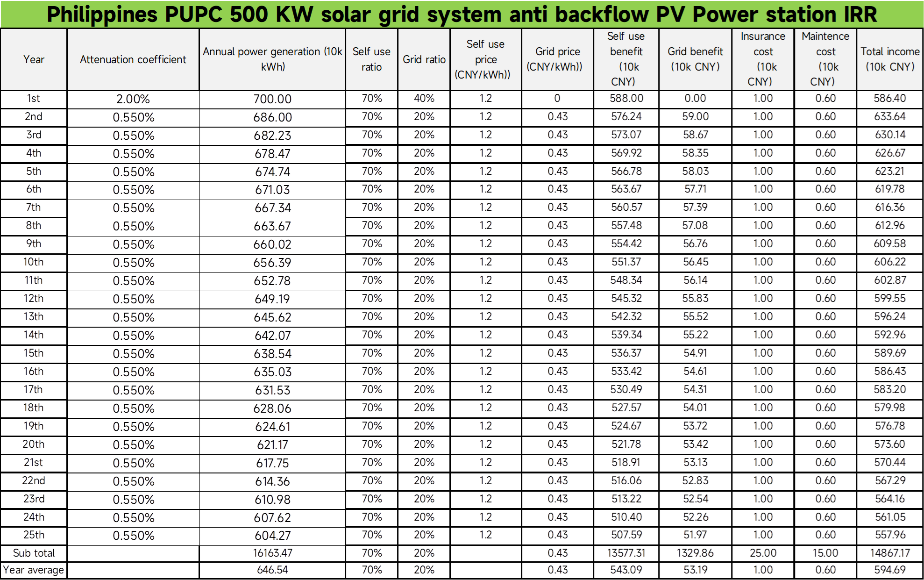Click the '20th' year row label

pyautogui.click(x=34, y=444)
